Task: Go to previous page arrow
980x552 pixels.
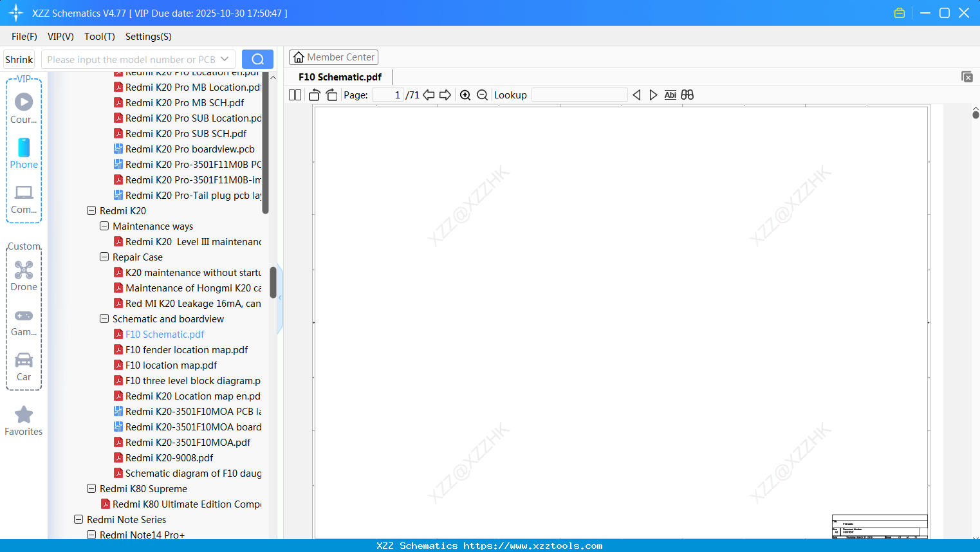Action: pos(429,95)
